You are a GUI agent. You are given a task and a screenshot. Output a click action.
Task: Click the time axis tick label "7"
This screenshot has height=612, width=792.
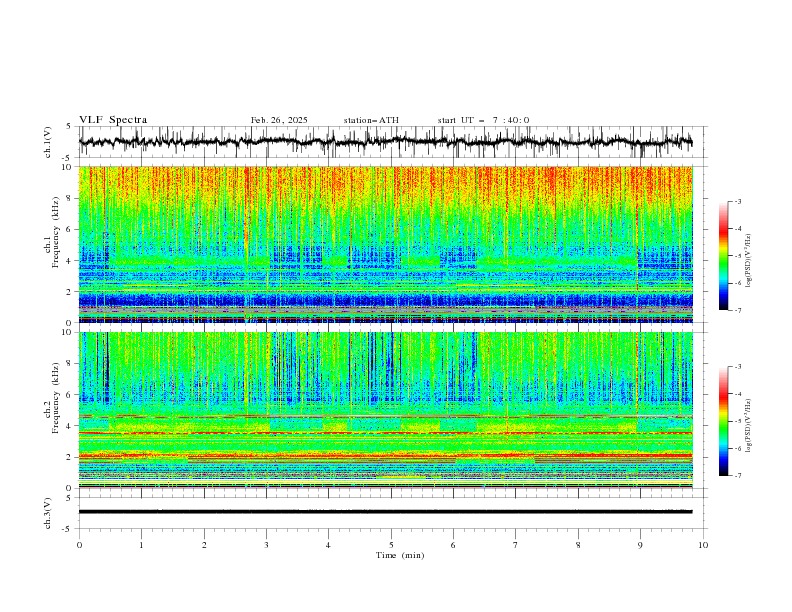point(515,545)
